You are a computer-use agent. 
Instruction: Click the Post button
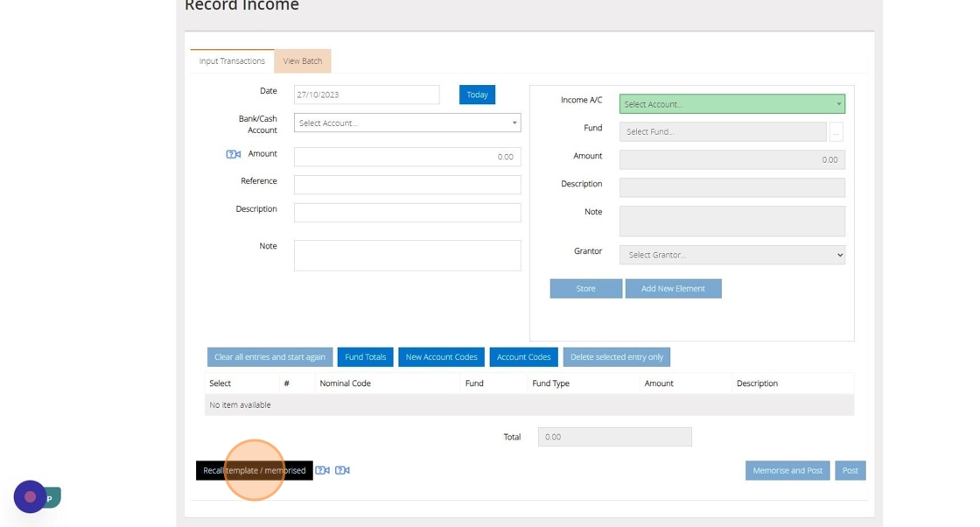click(x=850, y=470)
